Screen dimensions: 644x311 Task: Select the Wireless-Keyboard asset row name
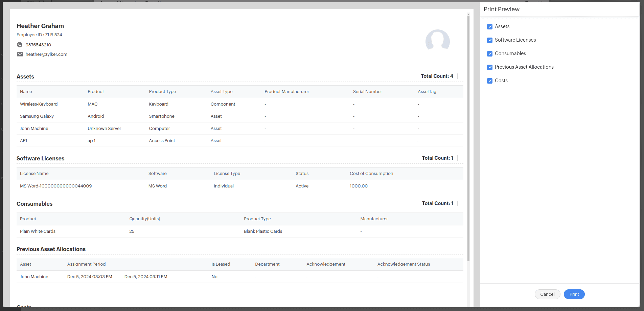pos(39,104)
